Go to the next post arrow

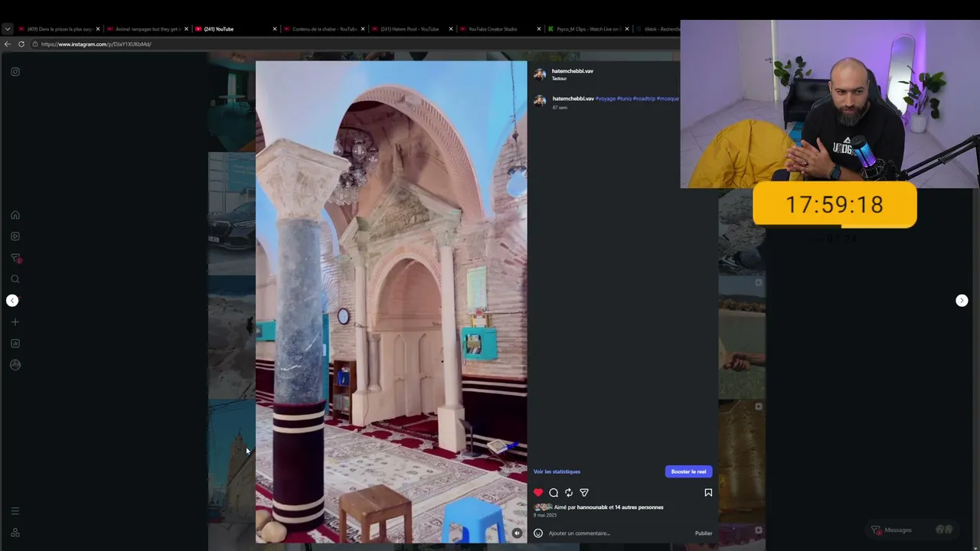tap(962, 301)
